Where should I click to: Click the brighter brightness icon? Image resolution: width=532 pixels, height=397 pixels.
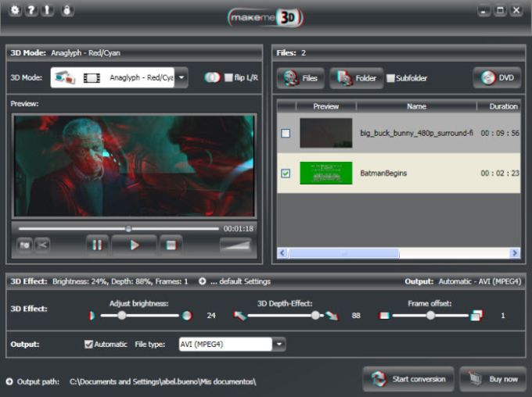(187, 316)
